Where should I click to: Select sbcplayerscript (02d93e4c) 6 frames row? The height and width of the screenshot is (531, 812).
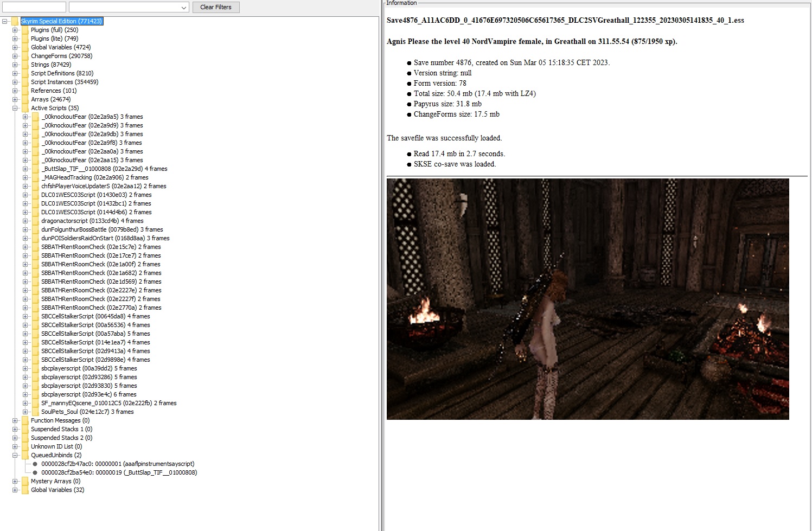[x=89, y=394]
